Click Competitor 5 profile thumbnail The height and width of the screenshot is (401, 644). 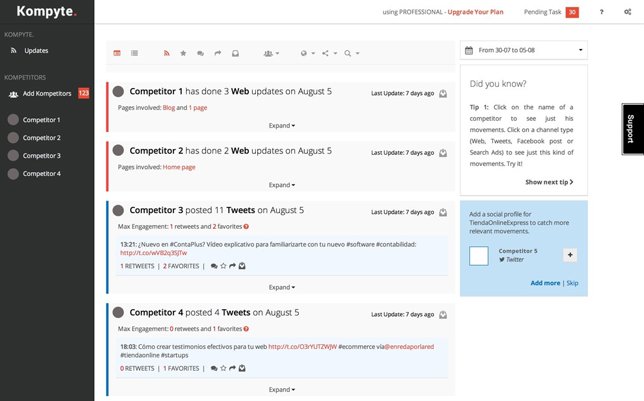(479, 256)
